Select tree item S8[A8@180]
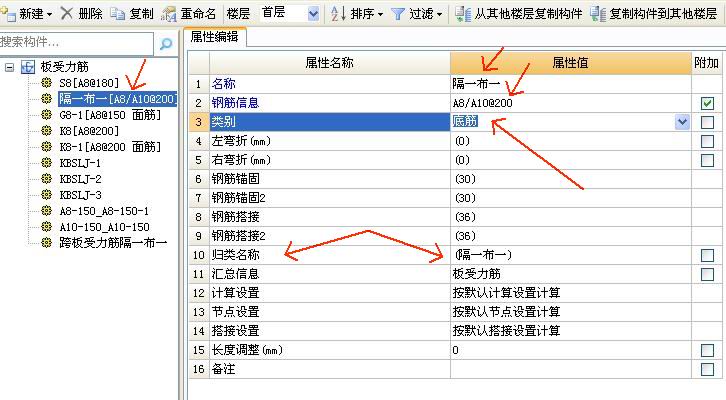The height and width of the screenshot is (400, 726). coord(89,83)
